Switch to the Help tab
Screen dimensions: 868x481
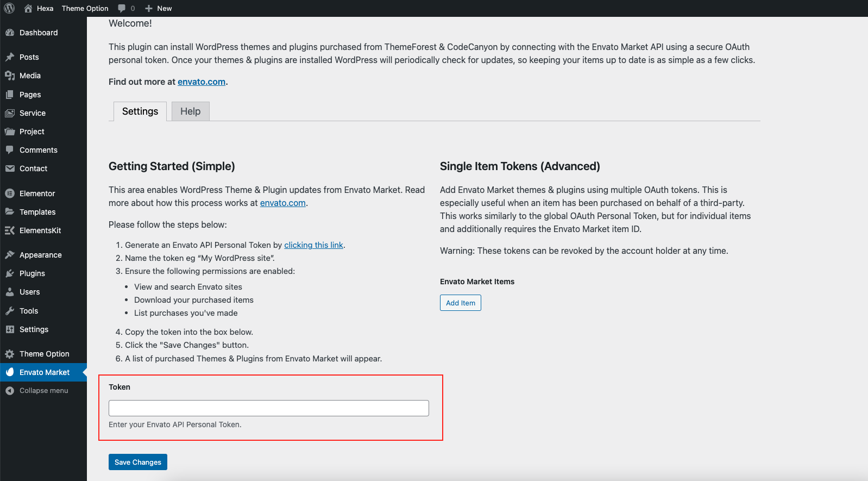click(x=191, y=111)
